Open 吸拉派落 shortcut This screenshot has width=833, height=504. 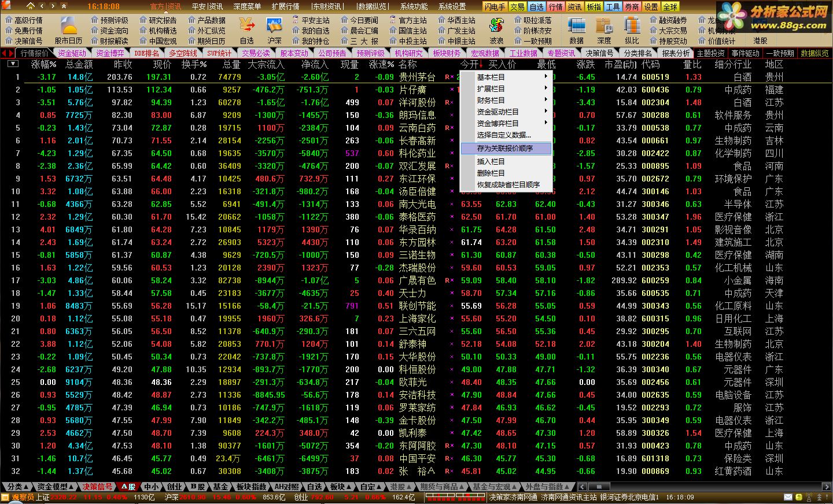point(533,20)
